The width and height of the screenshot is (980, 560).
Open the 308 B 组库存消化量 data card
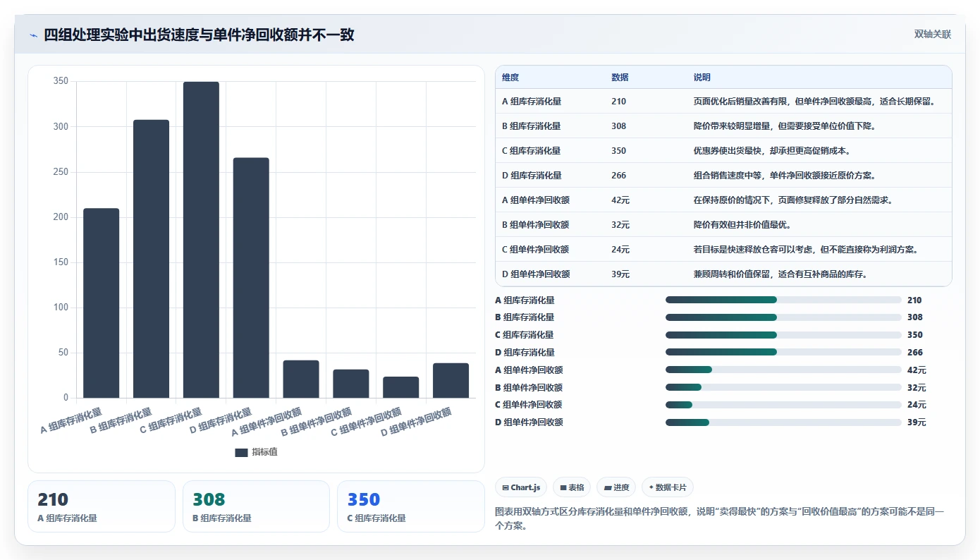click(x=256, y=506)
